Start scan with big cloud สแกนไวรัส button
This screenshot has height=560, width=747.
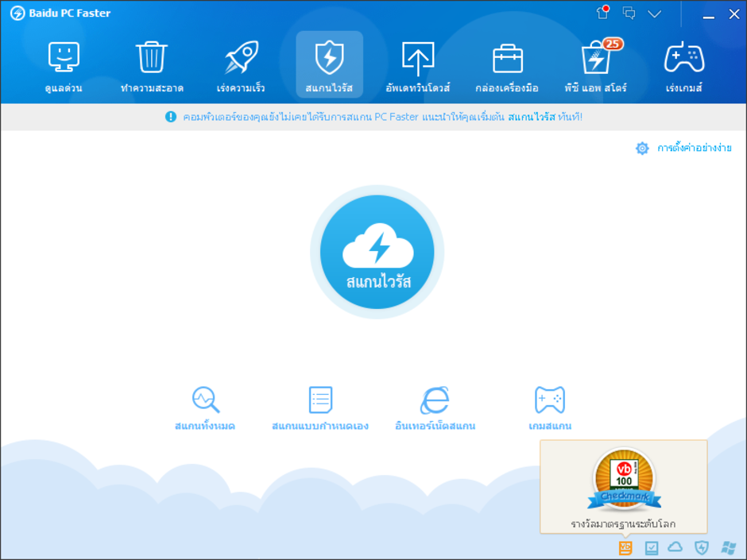click(377, 252)
